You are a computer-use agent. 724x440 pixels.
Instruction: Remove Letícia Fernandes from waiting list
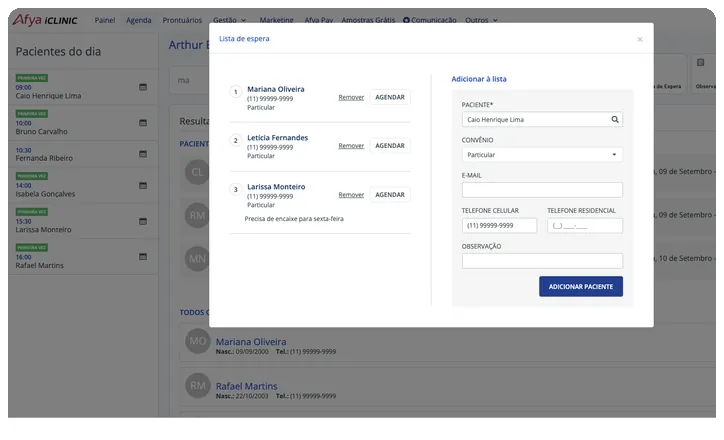[x=351, y=146]
